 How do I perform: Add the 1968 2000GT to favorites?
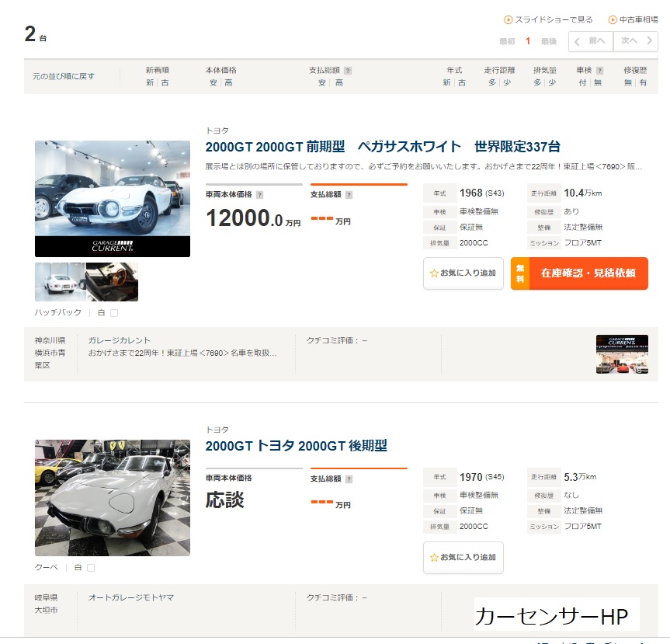coord(463,273)
